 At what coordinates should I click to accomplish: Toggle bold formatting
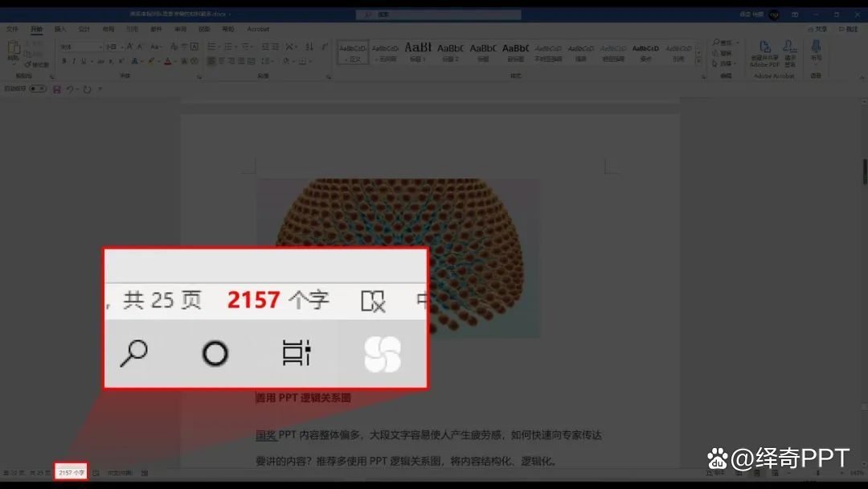click(63, 60)
